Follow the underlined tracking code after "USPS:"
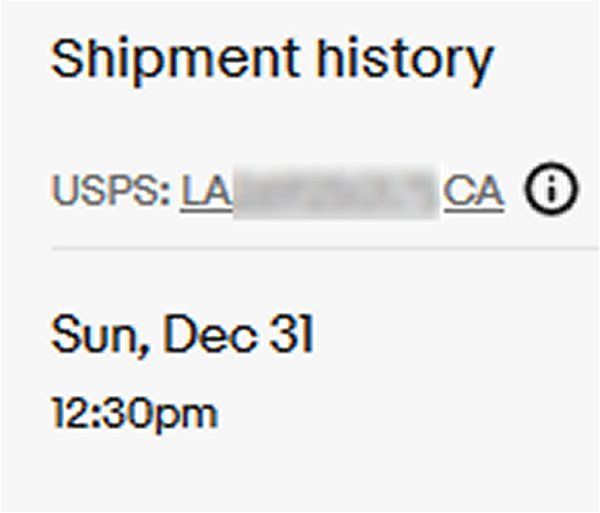 click(x=342, y=191)
